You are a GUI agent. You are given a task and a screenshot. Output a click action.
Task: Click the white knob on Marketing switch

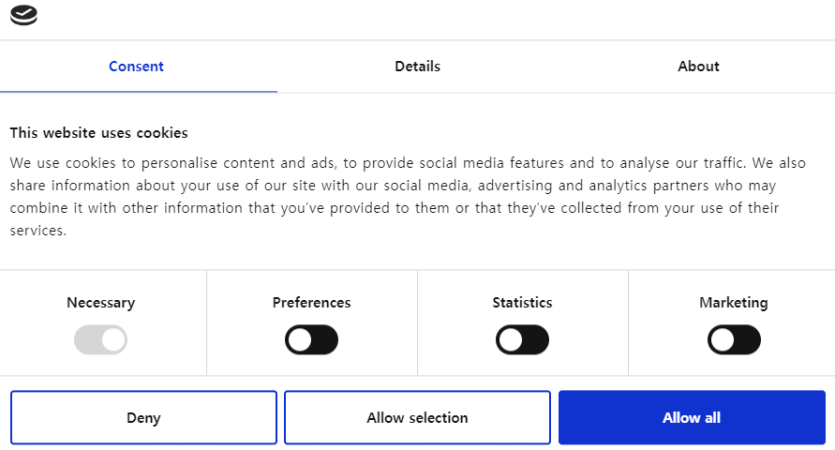point(723,340)
